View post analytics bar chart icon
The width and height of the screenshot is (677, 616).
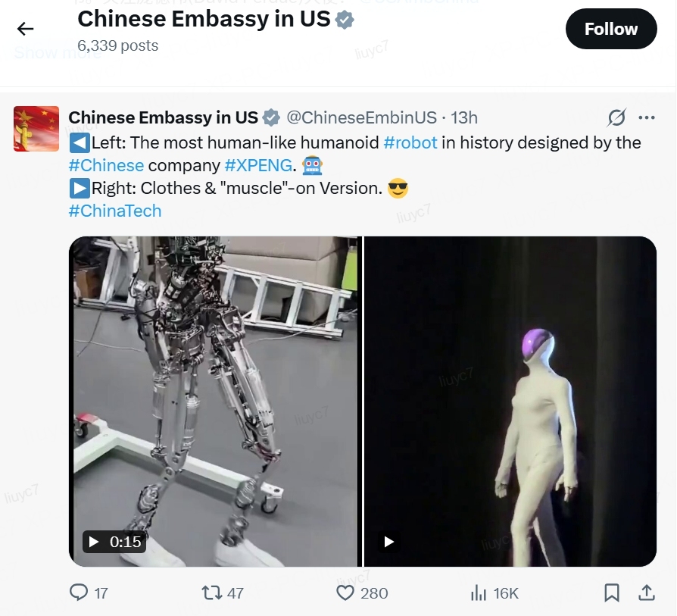click(479, 593)
